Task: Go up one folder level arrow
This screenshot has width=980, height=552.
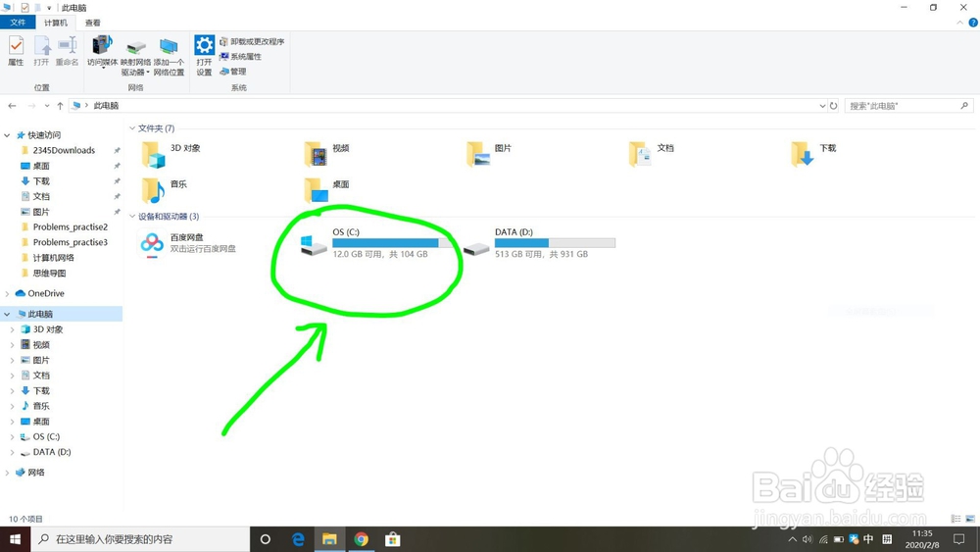Action: 60,106
